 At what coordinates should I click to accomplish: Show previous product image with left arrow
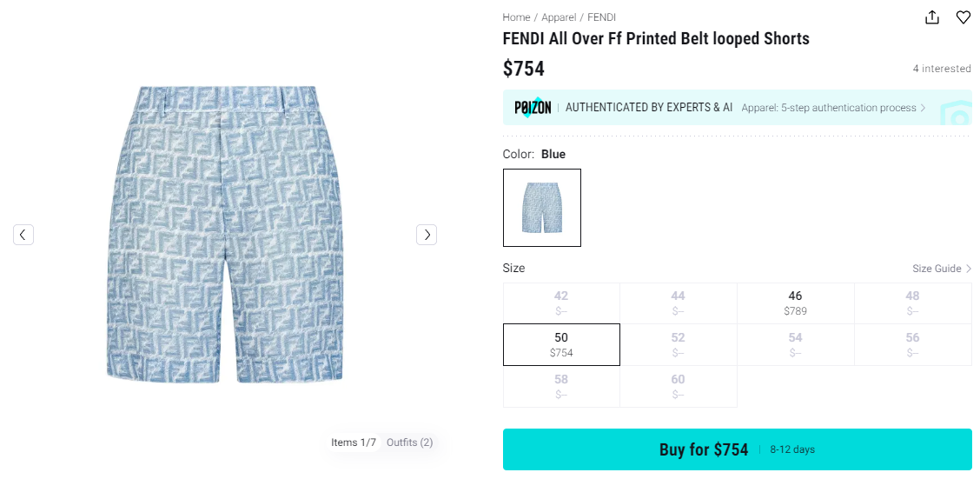click(23, 234)
